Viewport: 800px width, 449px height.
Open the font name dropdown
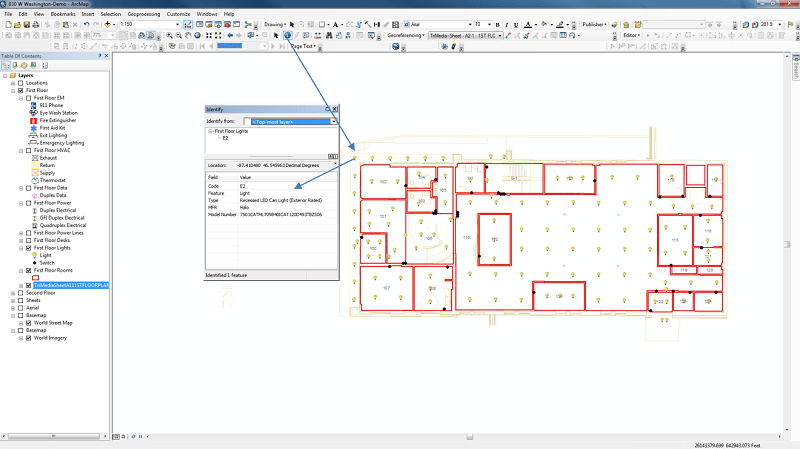(470, 24)
